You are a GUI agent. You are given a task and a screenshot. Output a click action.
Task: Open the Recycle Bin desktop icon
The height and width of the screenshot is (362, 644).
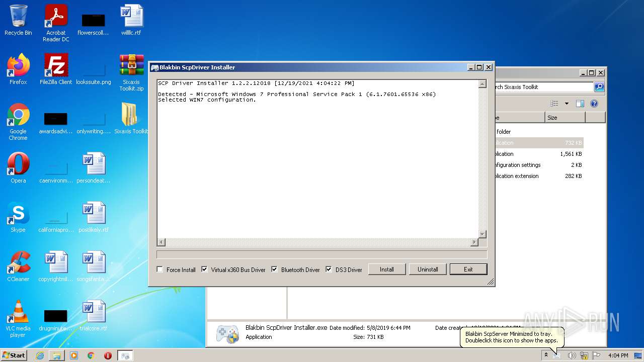[x=18, y=20]
